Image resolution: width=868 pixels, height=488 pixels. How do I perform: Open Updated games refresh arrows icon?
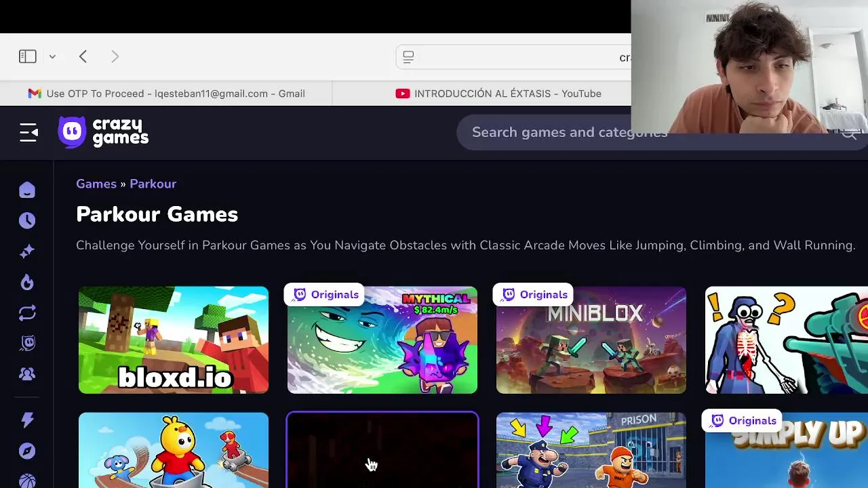point(27,313)
